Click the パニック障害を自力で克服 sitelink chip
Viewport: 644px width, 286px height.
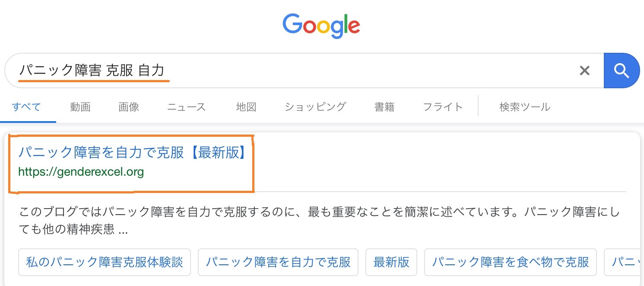278,262
